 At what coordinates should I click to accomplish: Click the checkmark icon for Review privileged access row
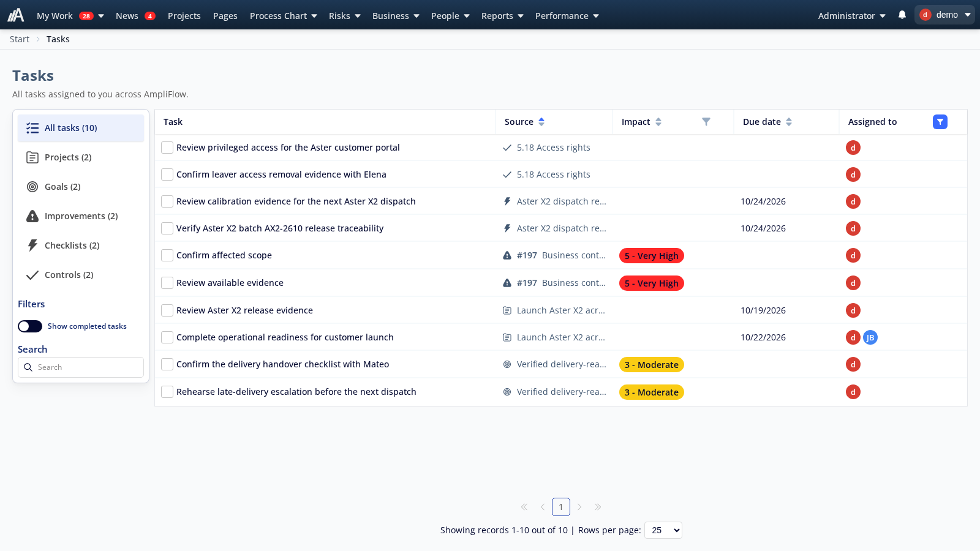pos(507,148)
